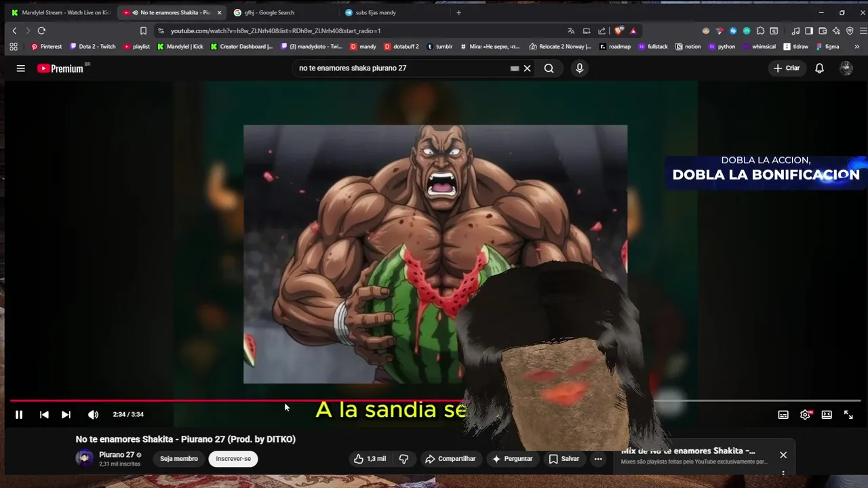Open the Brave VPN shield icon
This screenshot has height=488, width=868.
tap(850, 30)
